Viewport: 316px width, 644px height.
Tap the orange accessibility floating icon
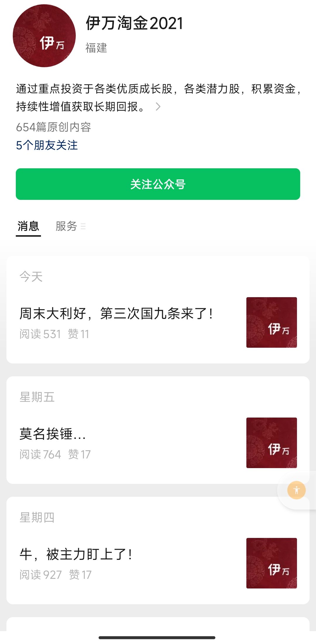tap(296, 490)
